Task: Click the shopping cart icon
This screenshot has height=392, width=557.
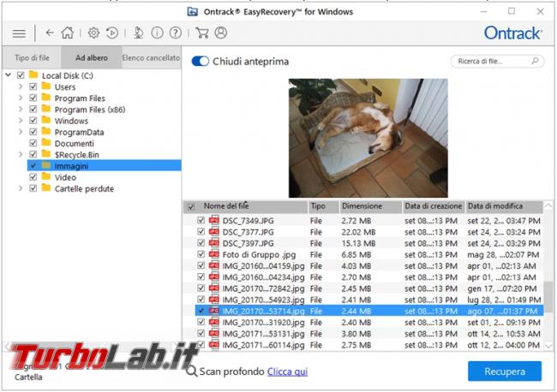Action: pos(202,33)
